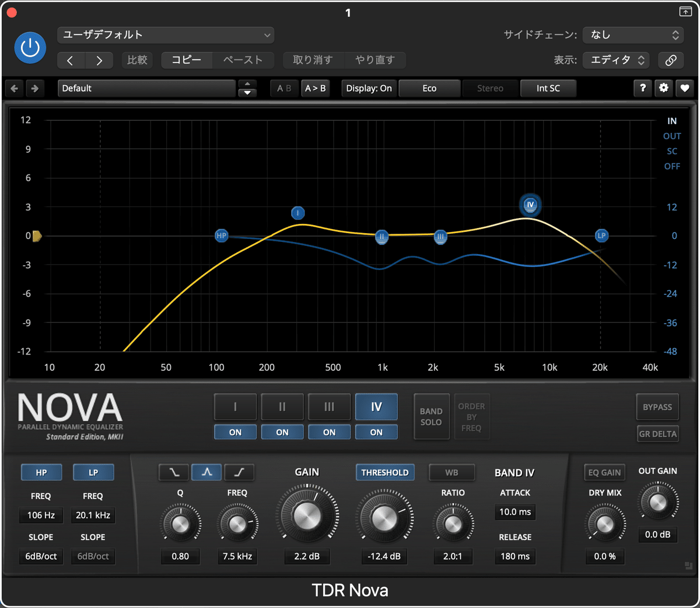Screen dimensions: 700x608
Task: Select SC analyzer mode
Action: click(x=672, y=152)
